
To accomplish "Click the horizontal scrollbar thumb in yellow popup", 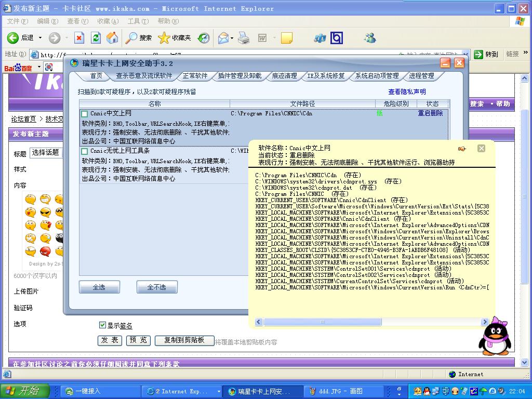I will [322, 322].
